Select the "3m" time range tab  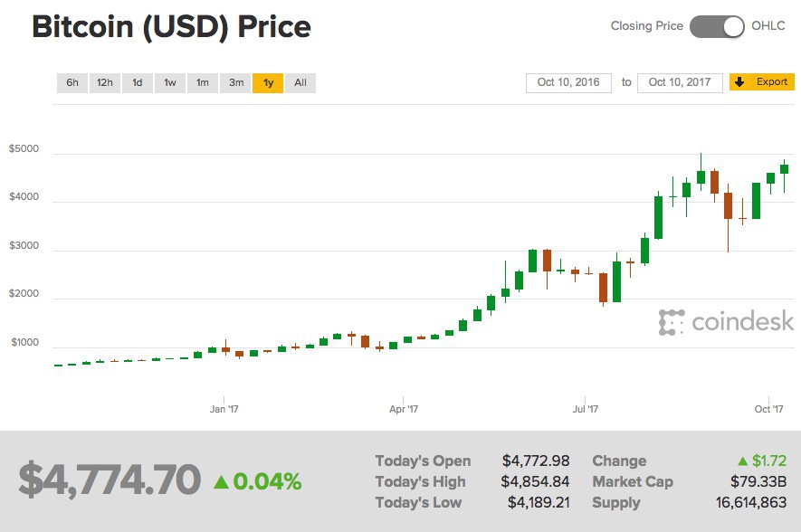point(235,82)
